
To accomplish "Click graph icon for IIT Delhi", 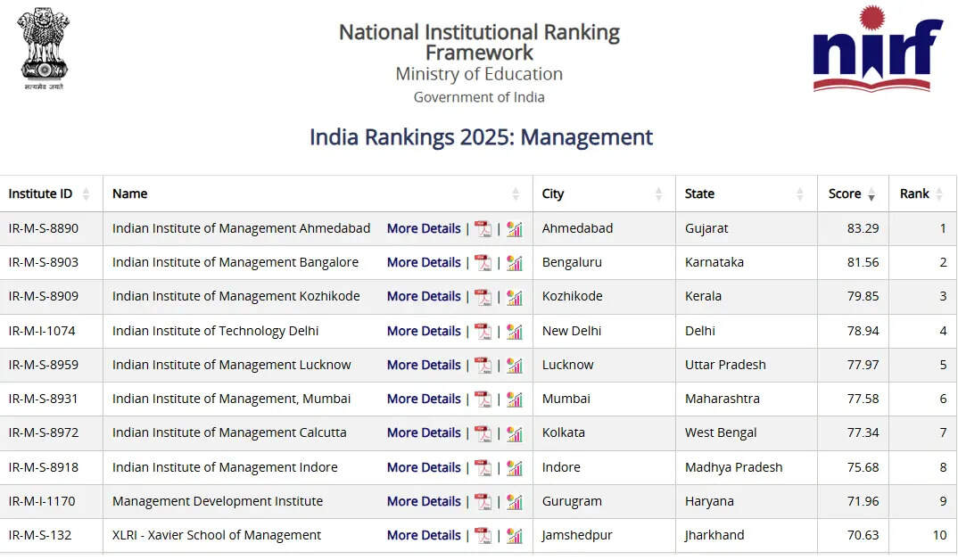I will coord(515,332).
